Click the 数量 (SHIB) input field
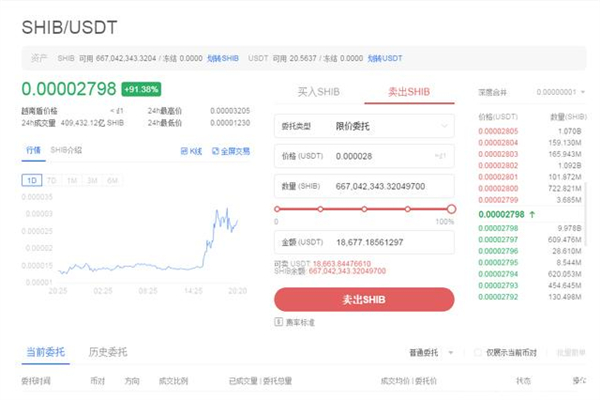This screenshot has height=400, width=600. [364, 186]
